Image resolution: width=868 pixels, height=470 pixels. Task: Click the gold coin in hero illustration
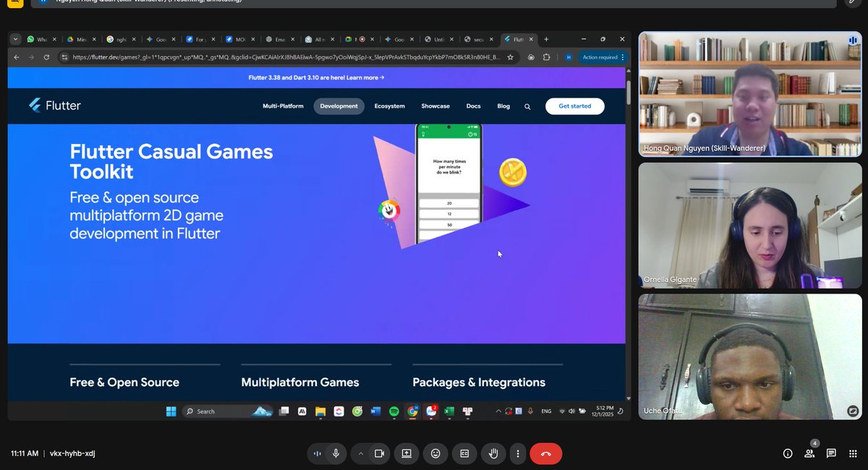[513, 173]
